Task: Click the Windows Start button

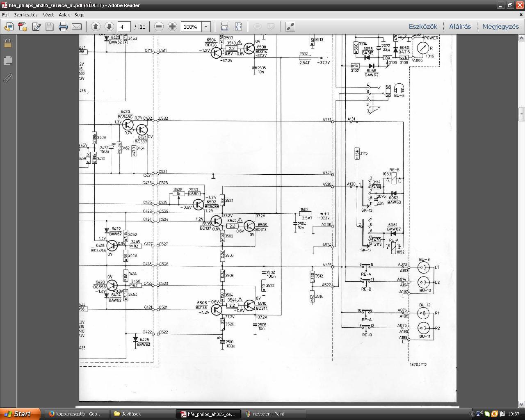Action: pyautogui.click(x=20, y=414)
